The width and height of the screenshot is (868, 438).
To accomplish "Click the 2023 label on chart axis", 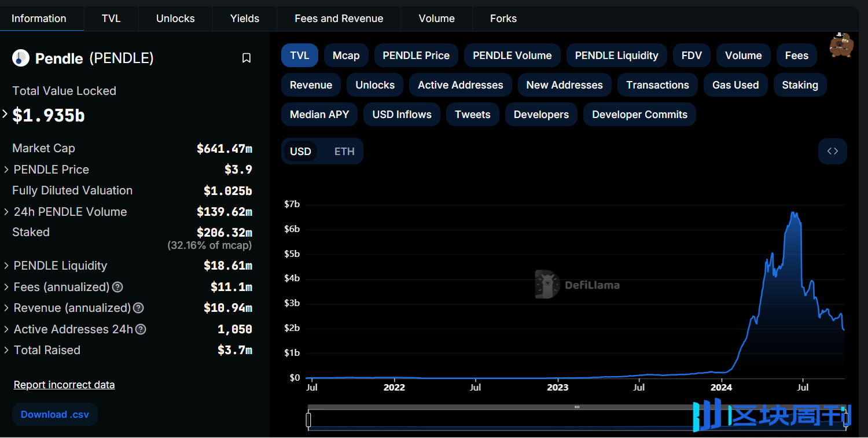I will [558, 387].
